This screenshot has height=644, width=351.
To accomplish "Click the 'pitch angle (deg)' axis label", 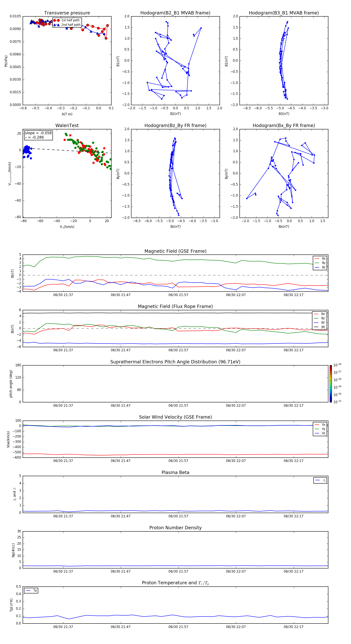I will point(11,384).
